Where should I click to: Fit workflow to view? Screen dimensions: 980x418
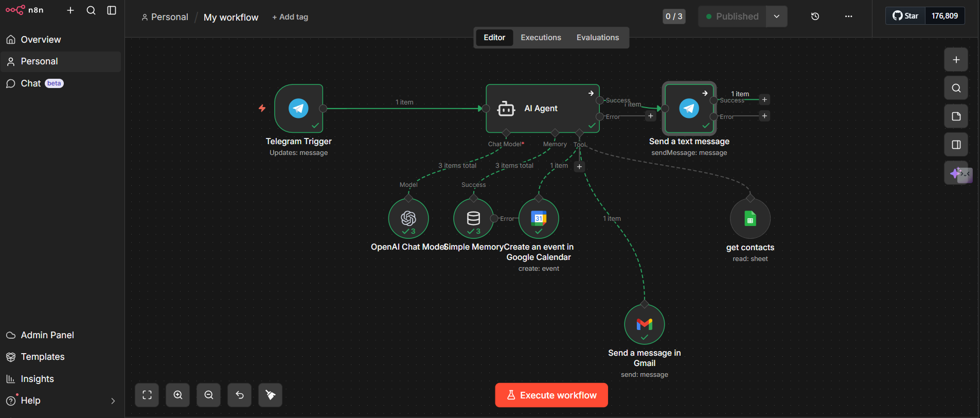[x=147, y=395]
